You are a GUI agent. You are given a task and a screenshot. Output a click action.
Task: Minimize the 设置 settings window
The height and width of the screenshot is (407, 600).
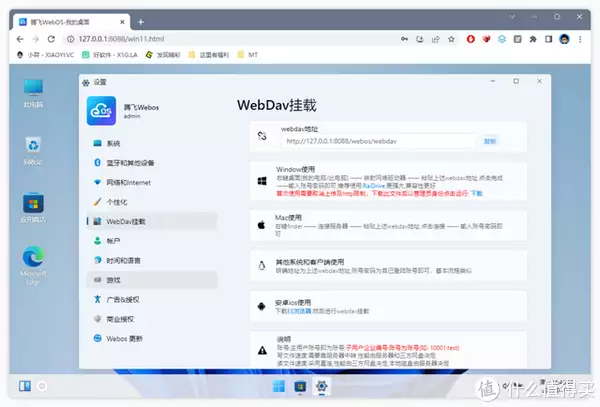493,81
